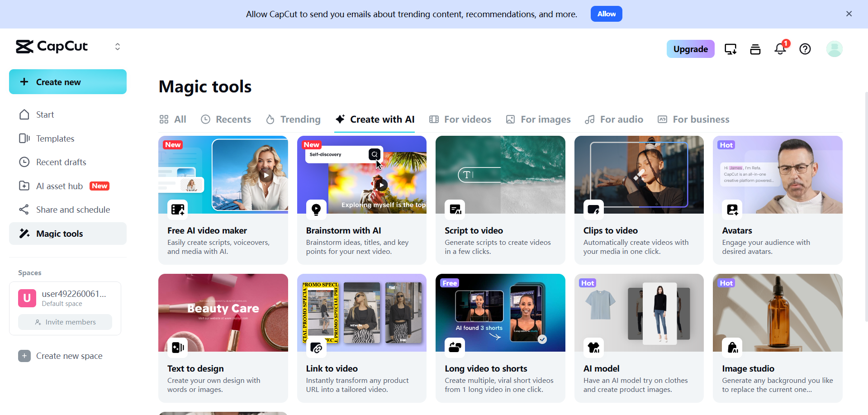868x415 pixels.
Task: Dismiss the email notification banner
Action: pyautogui.click(x=849, y=14)
